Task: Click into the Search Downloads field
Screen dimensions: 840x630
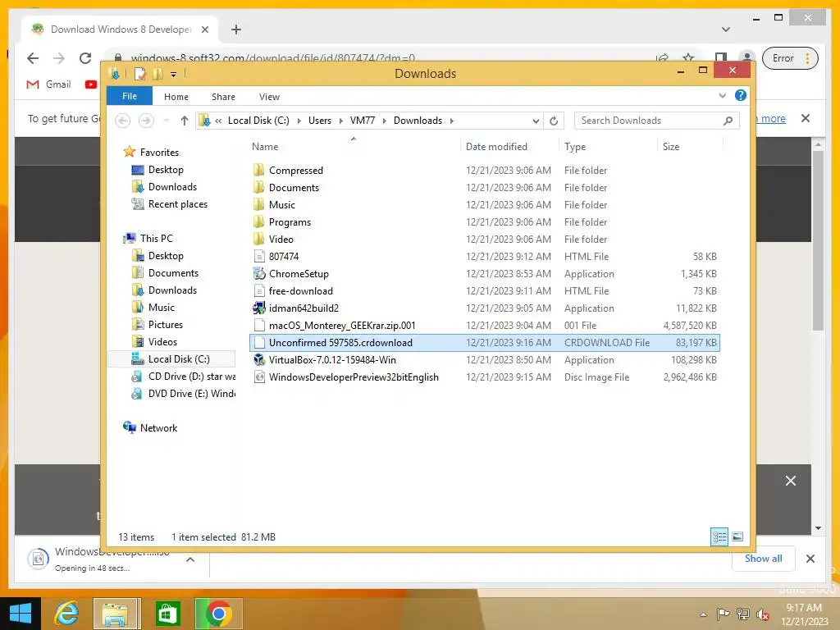Action: click(648, 121)
